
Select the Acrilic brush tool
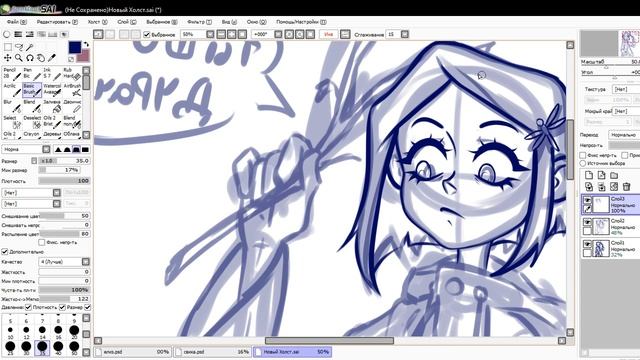pos(11,90)
